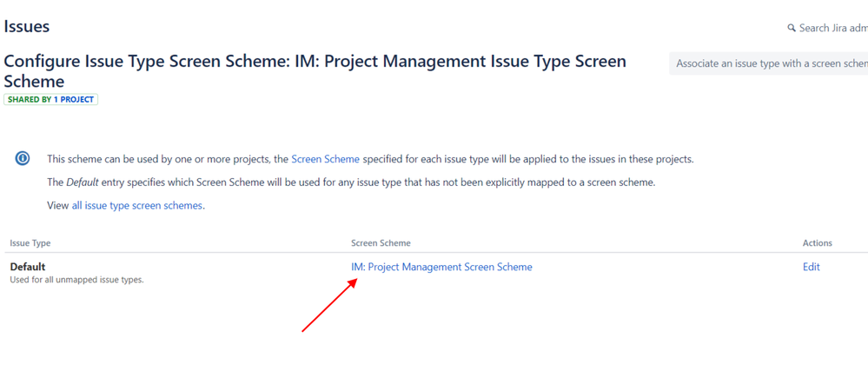Viewport: 868px width, 391px height.
Task: Click the Configure Issue Type Screen Scheme title
Action: pos(315,71)
